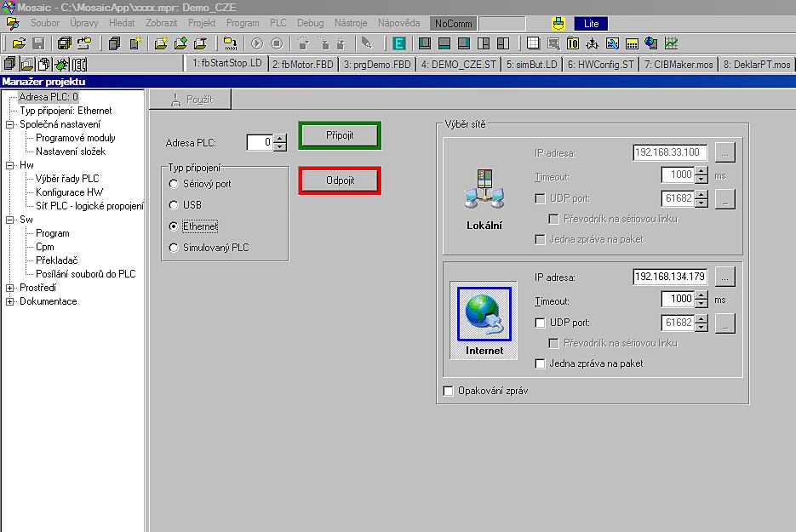This screenshot has width=796, height=532.
Task: Click the yellow smiley PLC status icon
Action: click(x=558, y=23)
